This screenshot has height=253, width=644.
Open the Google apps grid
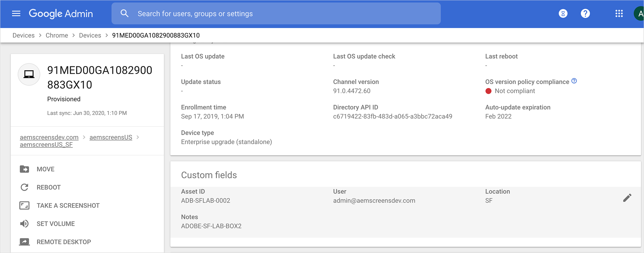click(619, 13)
